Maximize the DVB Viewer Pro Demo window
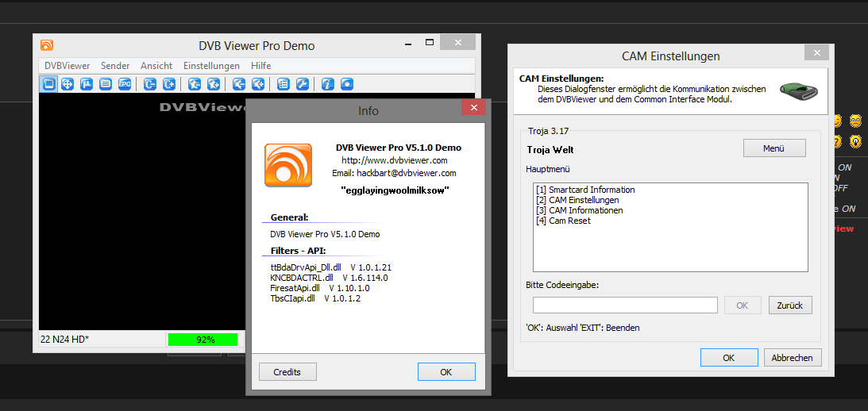 coord(429,43)
